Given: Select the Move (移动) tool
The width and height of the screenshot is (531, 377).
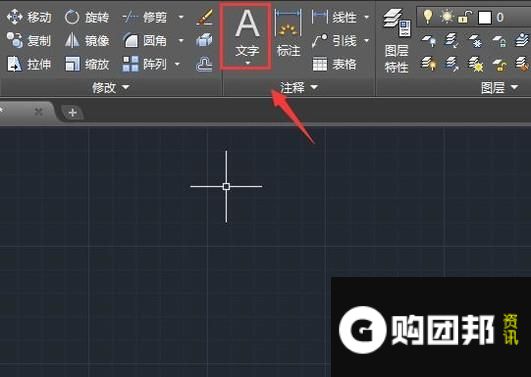Looking at the screenshot, I should (29, 17).
